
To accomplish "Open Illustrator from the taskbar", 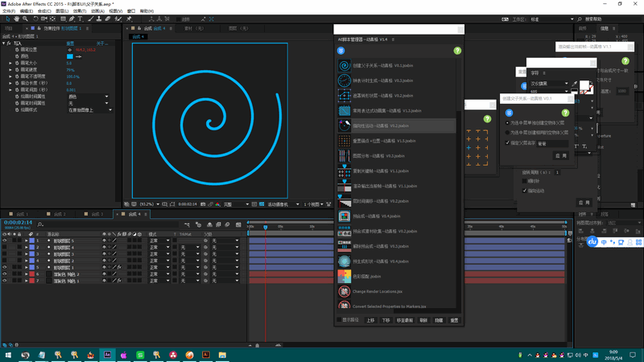I will [206, 355].
